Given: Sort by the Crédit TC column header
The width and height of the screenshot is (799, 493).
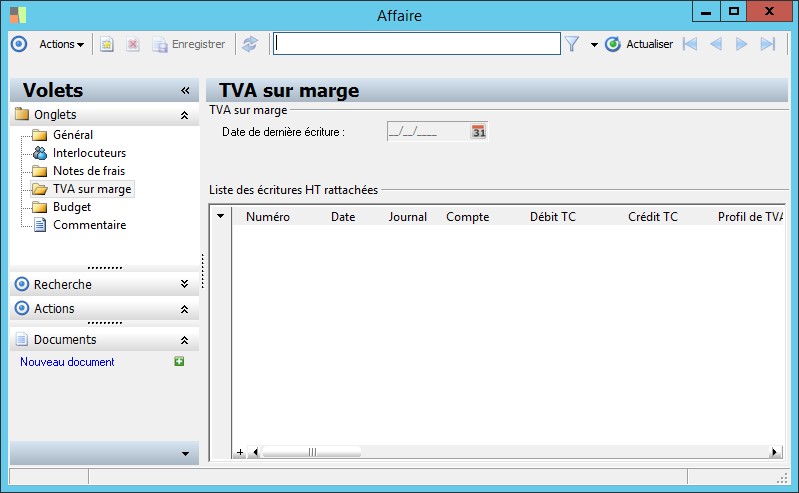Looking at the screenshot, I should 653,217.
